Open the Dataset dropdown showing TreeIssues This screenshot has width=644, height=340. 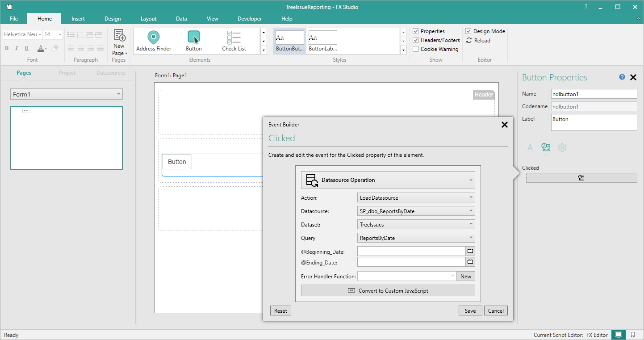point(416,224)
